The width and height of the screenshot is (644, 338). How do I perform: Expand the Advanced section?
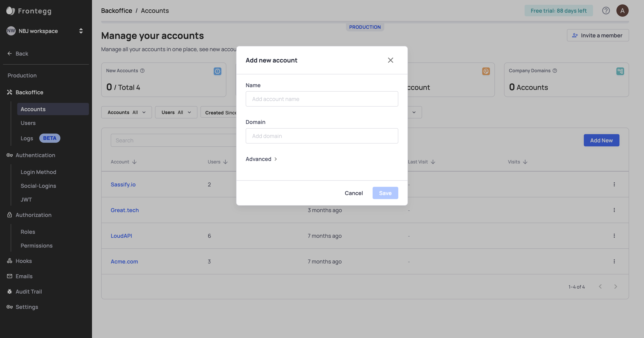click(x=261, y=159)
